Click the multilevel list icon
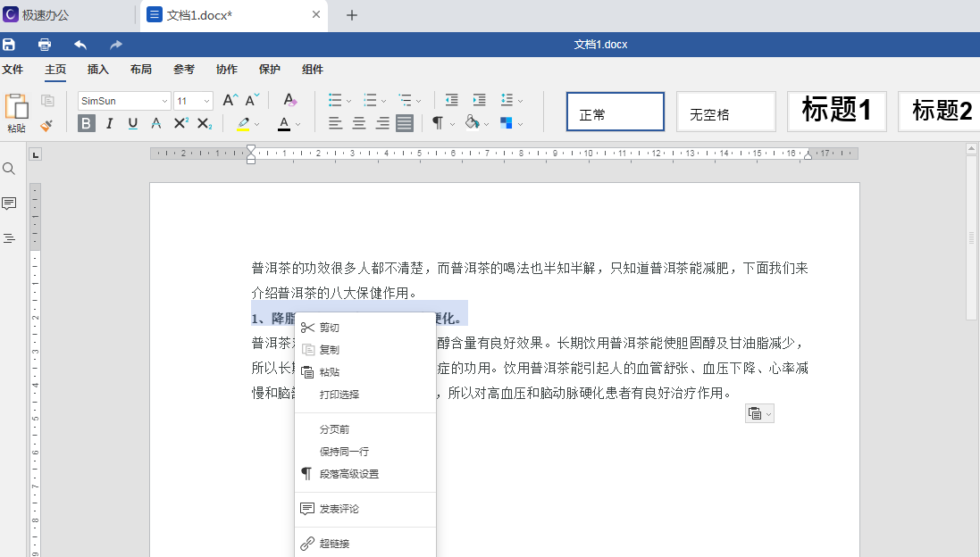 [x=405, y=100]
